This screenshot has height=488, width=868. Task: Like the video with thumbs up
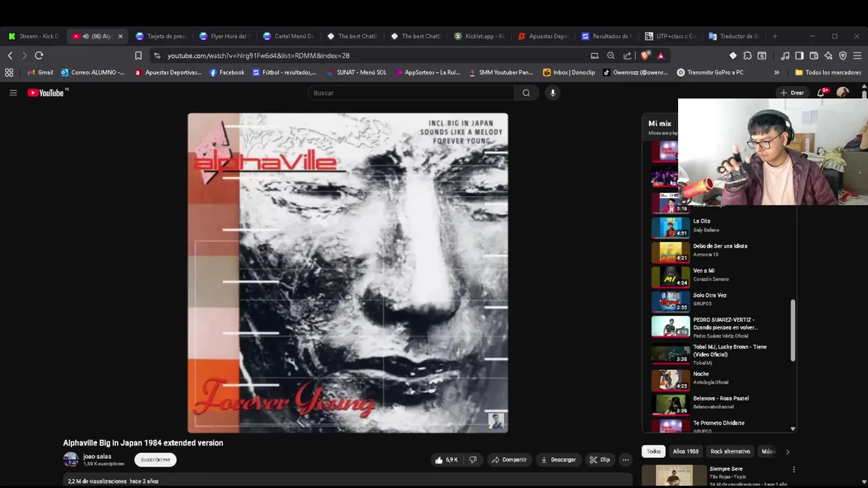tap(447, 460)
